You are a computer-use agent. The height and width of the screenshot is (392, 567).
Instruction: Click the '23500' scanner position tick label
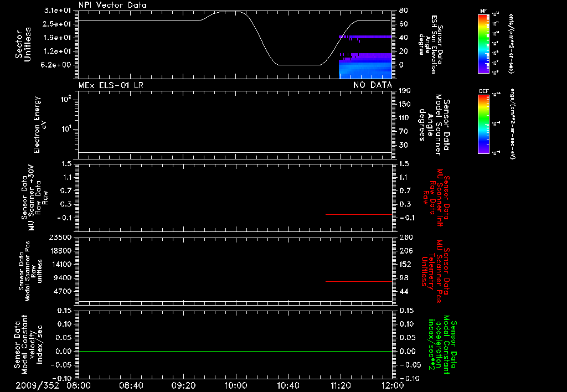[60, 237]
